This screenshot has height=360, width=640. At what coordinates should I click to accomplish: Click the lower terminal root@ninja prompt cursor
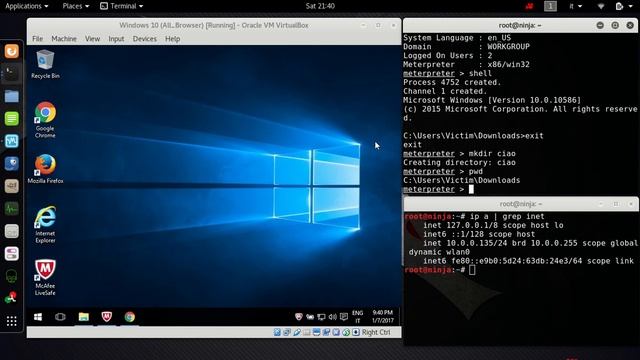click(x=472, y=270)
